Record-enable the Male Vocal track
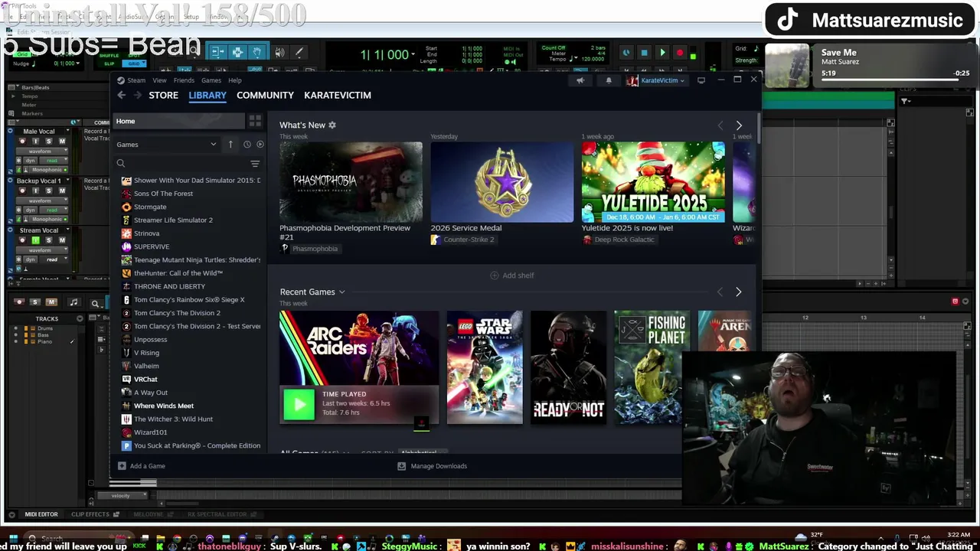Viewport: 980px width, 551px height. [22, 142]
